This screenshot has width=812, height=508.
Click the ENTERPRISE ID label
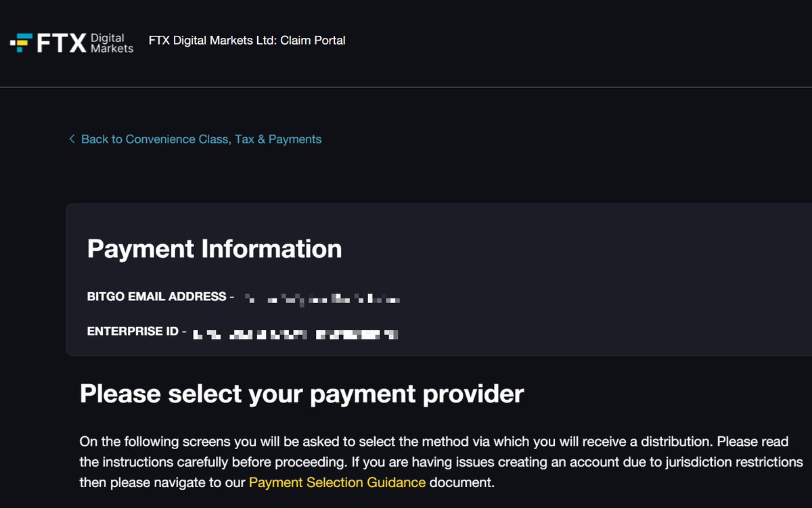133,331
